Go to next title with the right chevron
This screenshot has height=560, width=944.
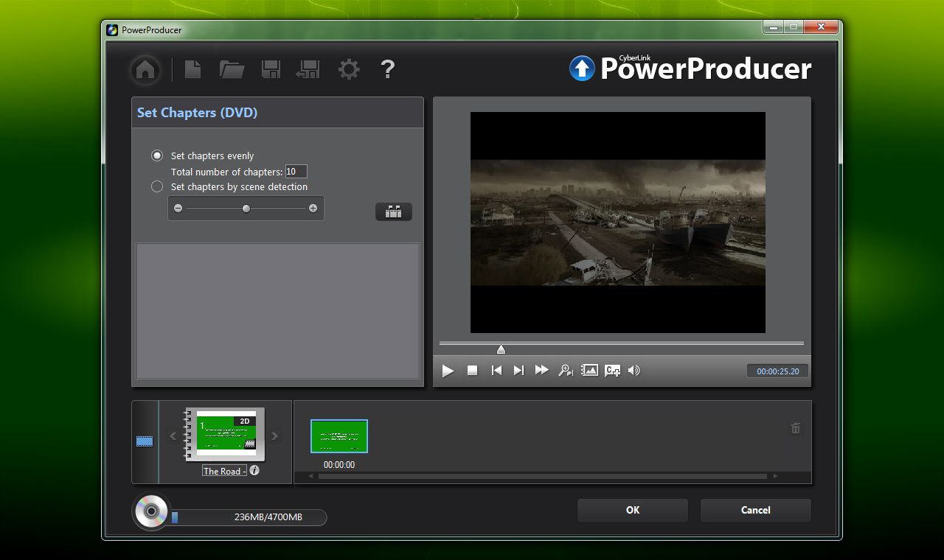click(274, 436)
